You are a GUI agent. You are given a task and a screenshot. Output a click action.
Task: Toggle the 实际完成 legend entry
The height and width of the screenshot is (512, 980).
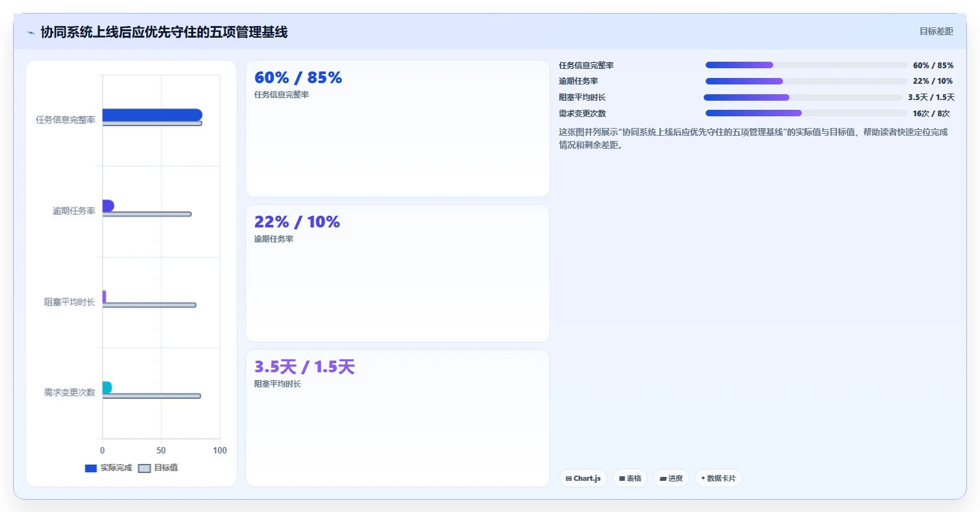[x=109, y=468]
